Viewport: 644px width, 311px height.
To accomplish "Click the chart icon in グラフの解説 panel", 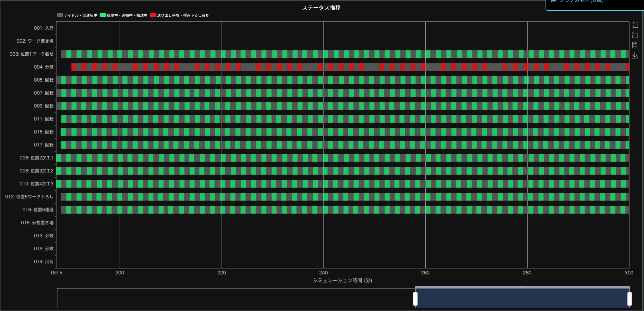I will pos(553,1).
